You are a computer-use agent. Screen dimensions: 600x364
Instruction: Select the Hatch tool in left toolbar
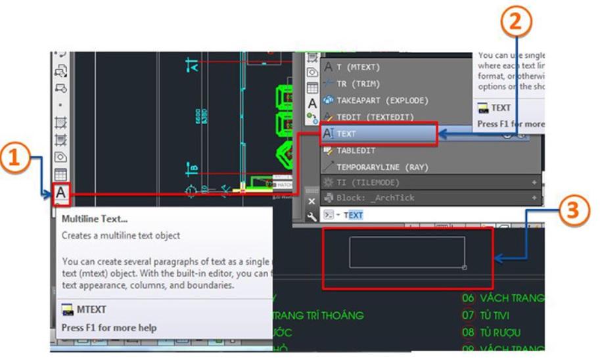[60, 122]
